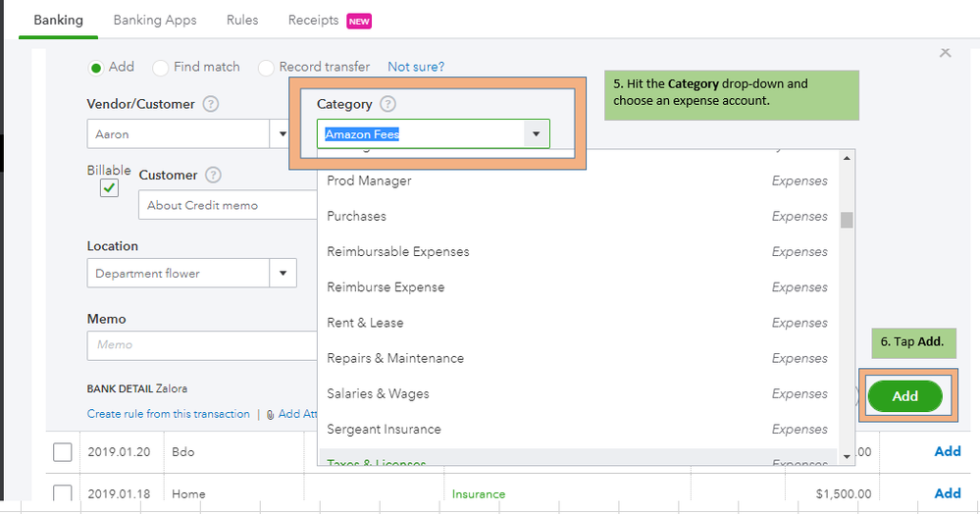This screenshot has height=514, width=980.
Task: Click the paperclip Add Attachment icon
Action: click(270, 415)
